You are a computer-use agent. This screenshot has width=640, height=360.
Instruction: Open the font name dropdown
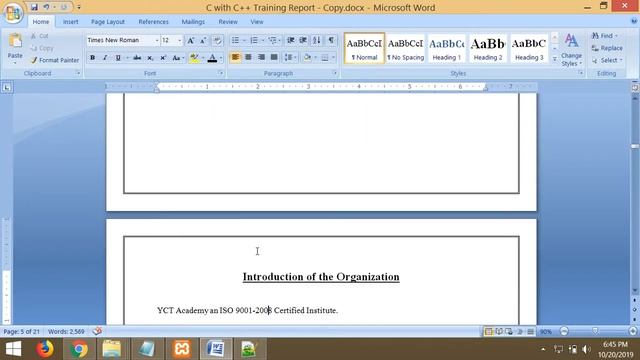[157, 40]
